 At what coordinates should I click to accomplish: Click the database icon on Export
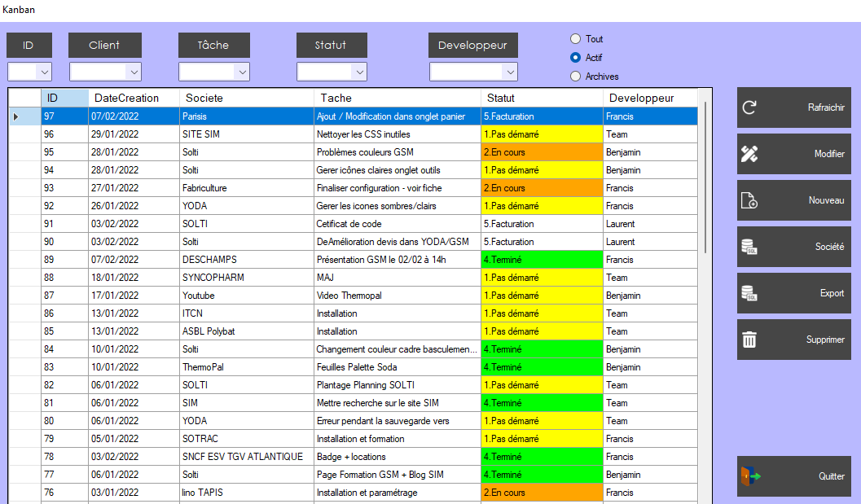pyautogui.click(x=749, y=293)
